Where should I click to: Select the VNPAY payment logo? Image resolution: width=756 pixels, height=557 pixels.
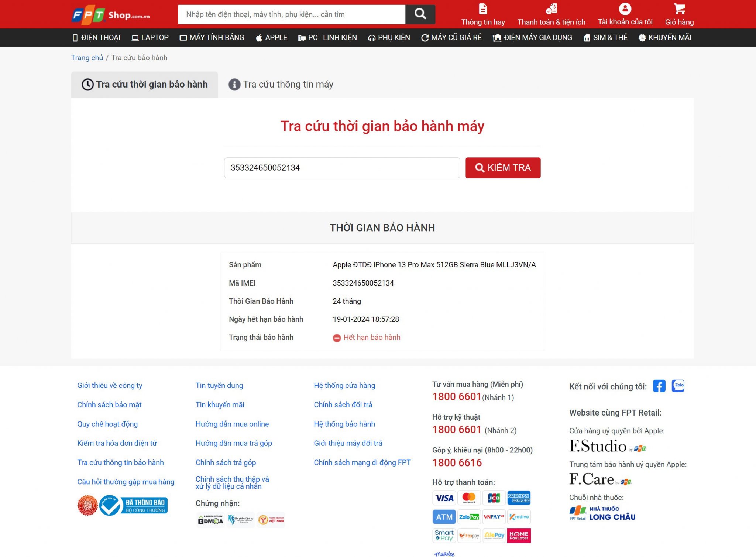[494, 517]
